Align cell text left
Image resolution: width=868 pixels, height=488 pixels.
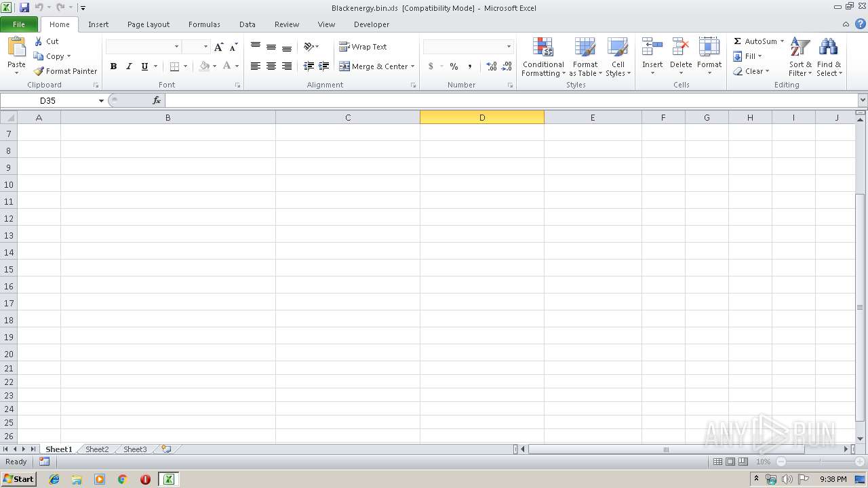256,66
